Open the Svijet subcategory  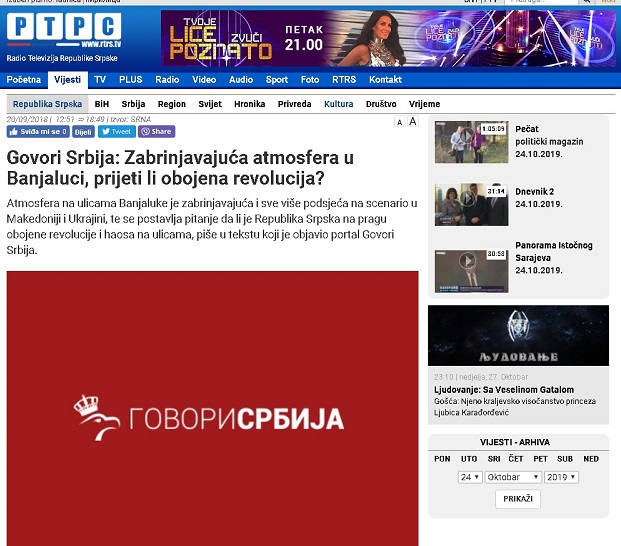coord(210,104)
